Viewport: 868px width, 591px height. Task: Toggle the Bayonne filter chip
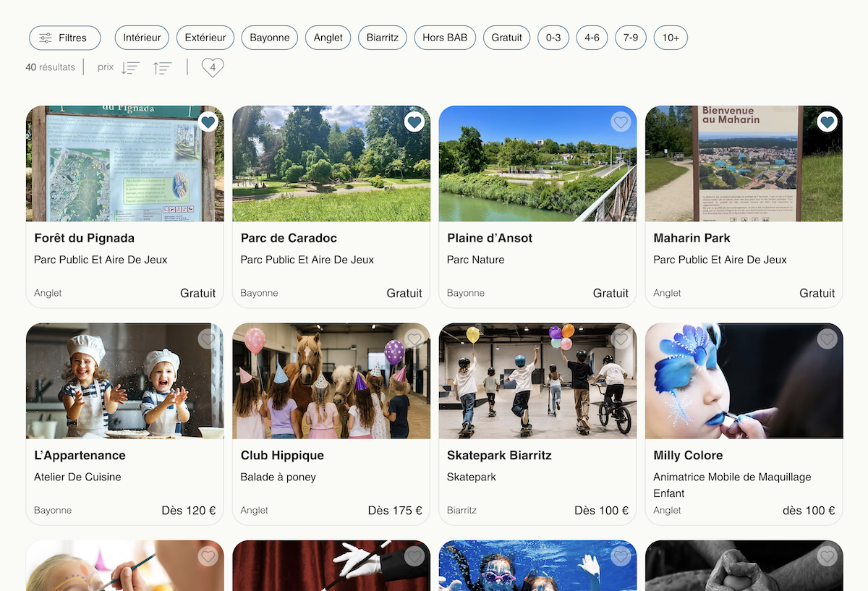tap(270, 38)
